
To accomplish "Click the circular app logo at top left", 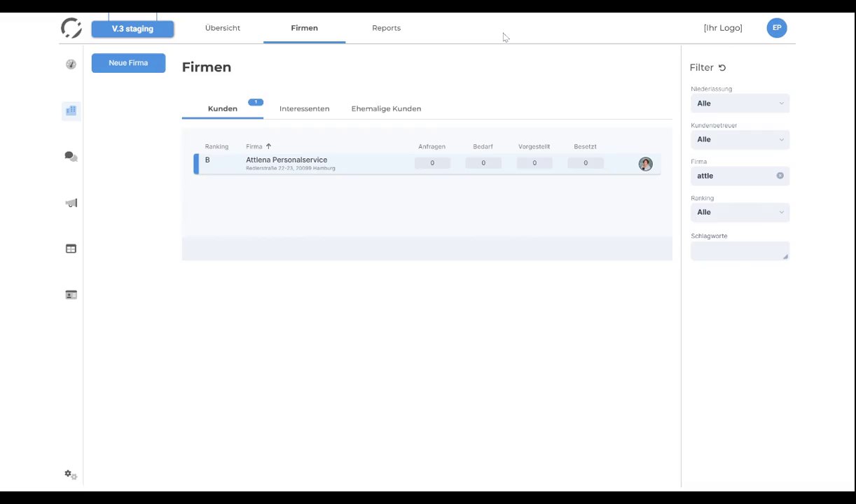I will [x=71, y=28].
